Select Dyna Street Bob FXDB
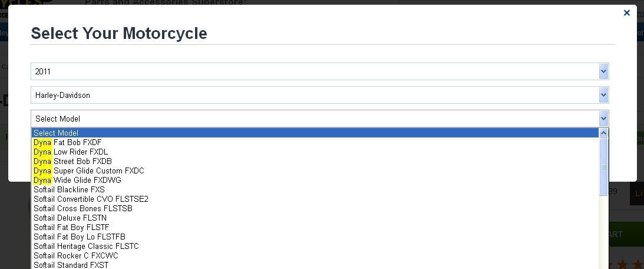644x269 pixels. [315, 161]
